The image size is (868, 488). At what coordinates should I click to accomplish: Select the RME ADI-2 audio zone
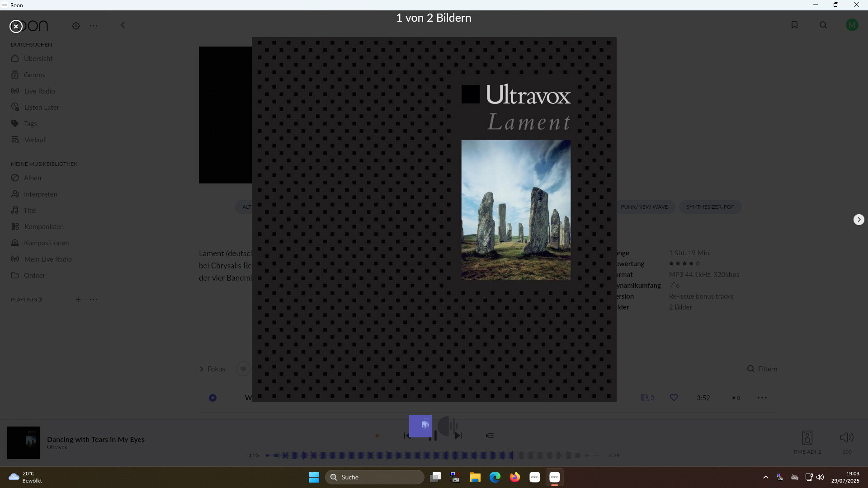coord(807,438)
